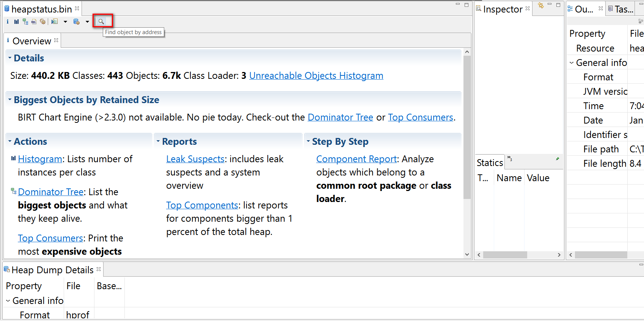This screenshot has height=321, width=644.
Task: Click the File column header in Heap Dump Details
Action: 79,286
